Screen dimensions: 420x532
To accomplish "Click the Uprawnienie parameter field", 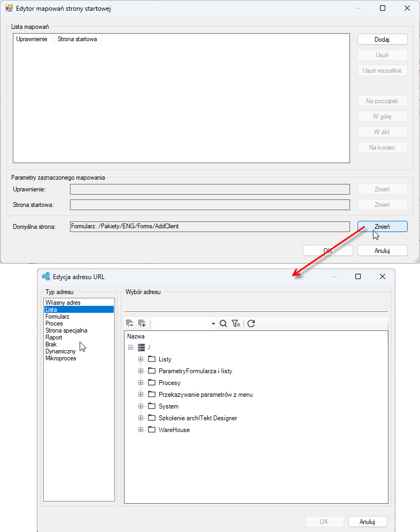I will 210,189.
